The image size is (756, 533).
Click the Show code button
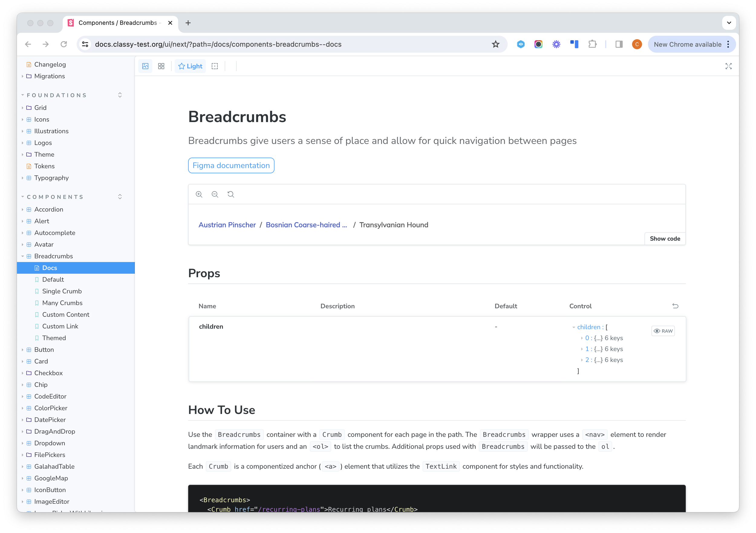pyautogui.click(x=665, y=239)
